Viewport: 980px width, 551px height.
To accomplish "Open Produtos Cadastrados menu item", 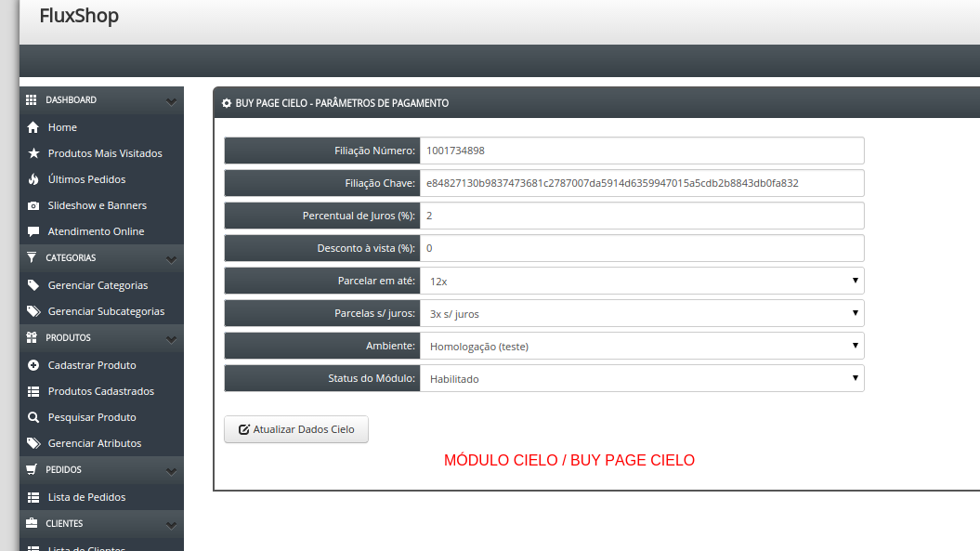I will [101, 391].
